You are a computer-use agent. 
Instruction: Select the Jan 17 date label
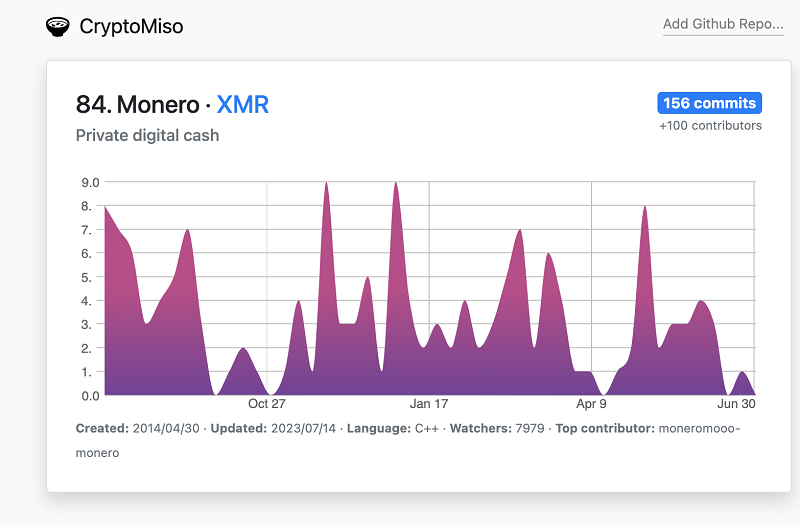pyautogui.click(x=429, y=404)
